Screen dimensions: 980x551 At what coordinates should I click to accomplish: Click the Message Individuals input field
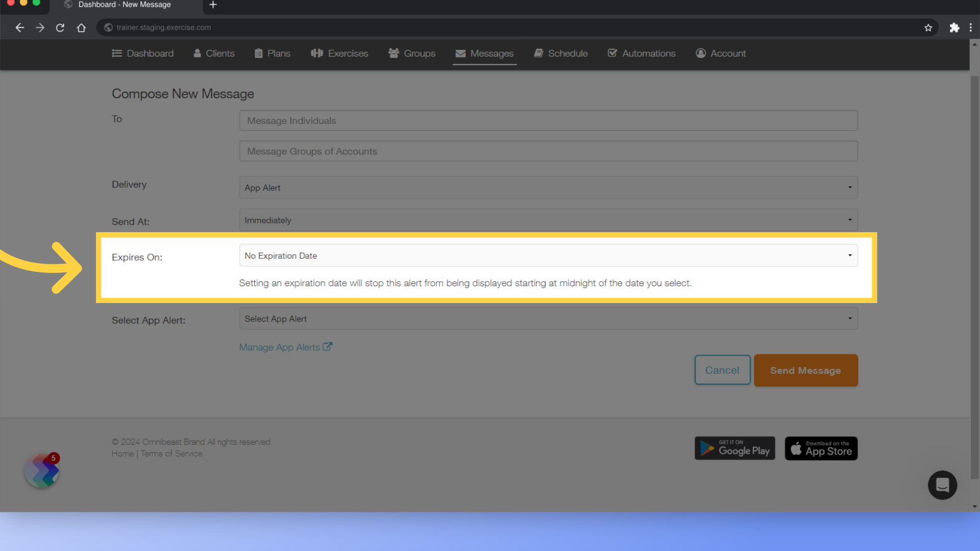[x=549, y=120]
